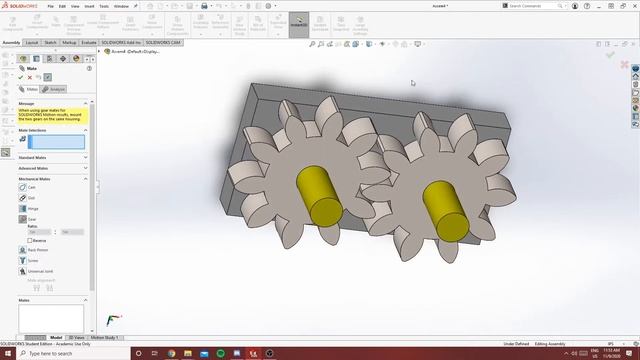Toggle the keep-visible pushpin button
The width and height of the screenshot is (640, 360).
tap(48, 77)
